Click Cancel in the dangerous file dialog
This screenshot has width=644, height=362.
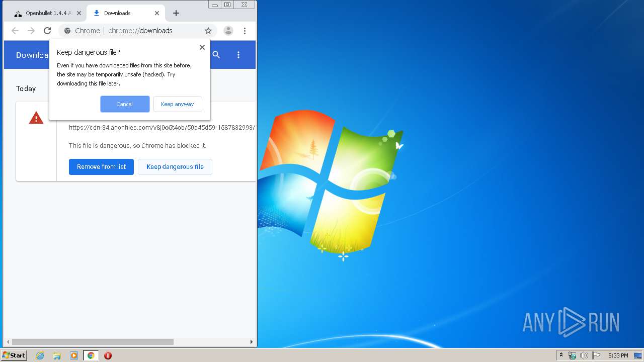pos(125,104)
